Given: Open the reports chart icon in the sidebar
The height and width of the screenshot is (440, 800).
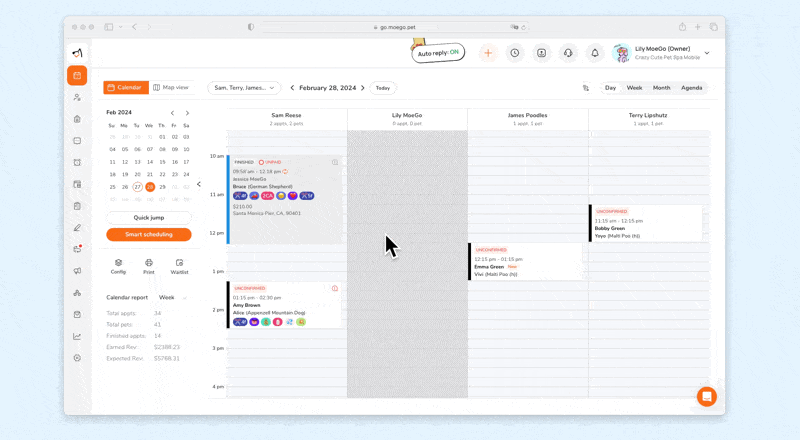Looking at the screenshot, I should coord(77,336).
